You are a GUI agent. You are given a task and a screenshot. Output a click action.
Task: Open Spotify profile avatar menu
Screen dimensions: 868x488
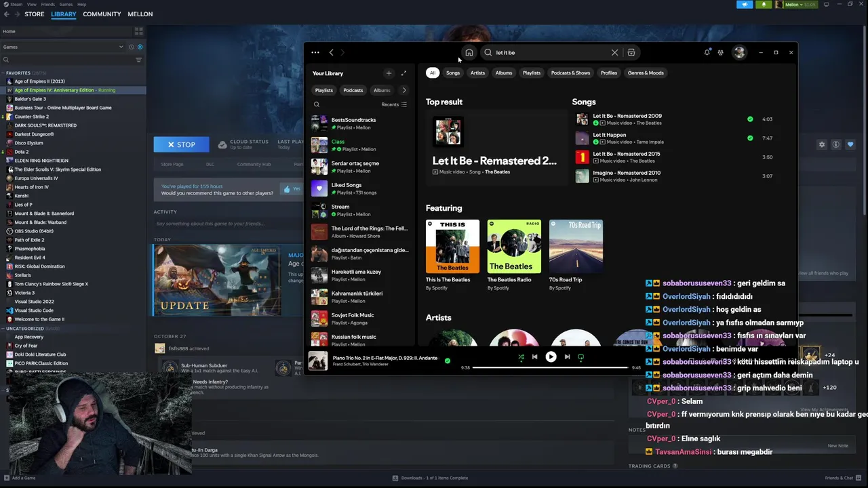[739, 52]
